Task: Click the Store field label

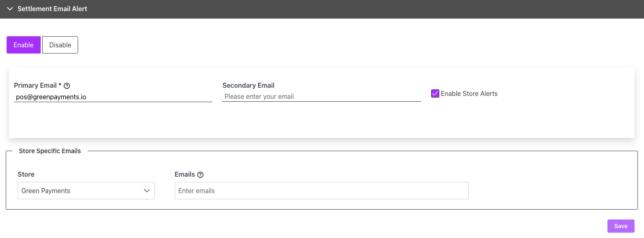Action: tap(26, 175)
